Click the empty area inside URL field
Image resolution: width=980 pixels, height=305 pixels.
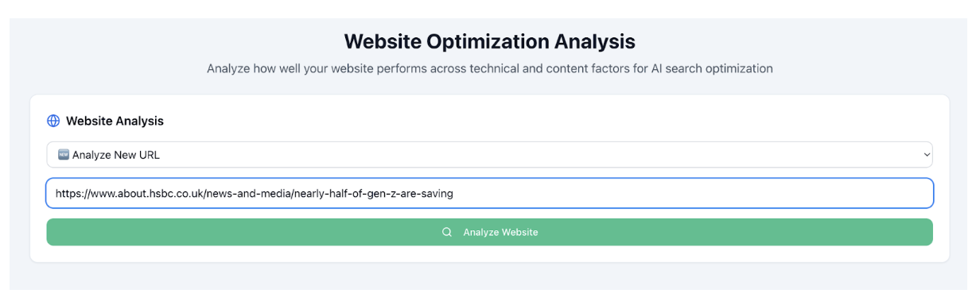(x=692, y=193)
